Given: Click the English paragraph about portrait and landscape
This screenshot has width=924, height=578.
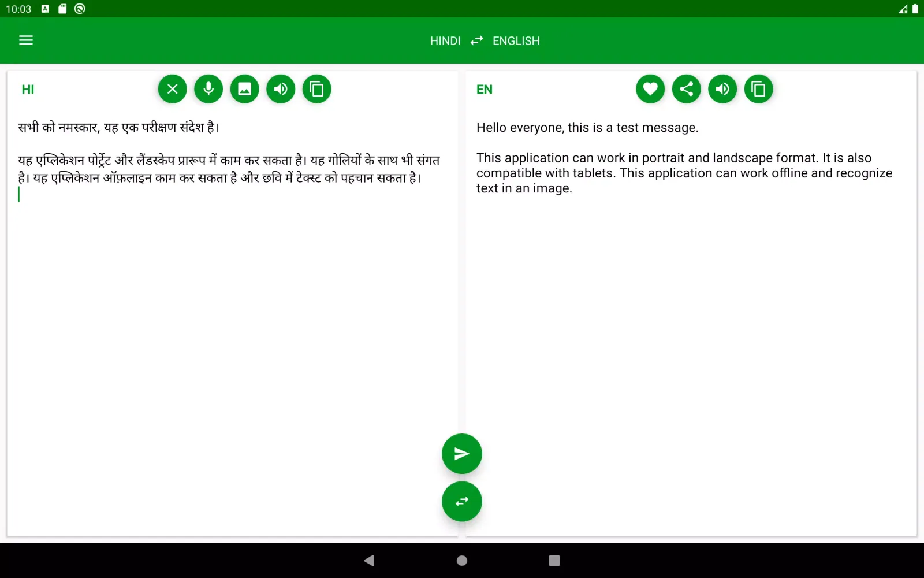Looking at the screenshot, I should [684, 173].
